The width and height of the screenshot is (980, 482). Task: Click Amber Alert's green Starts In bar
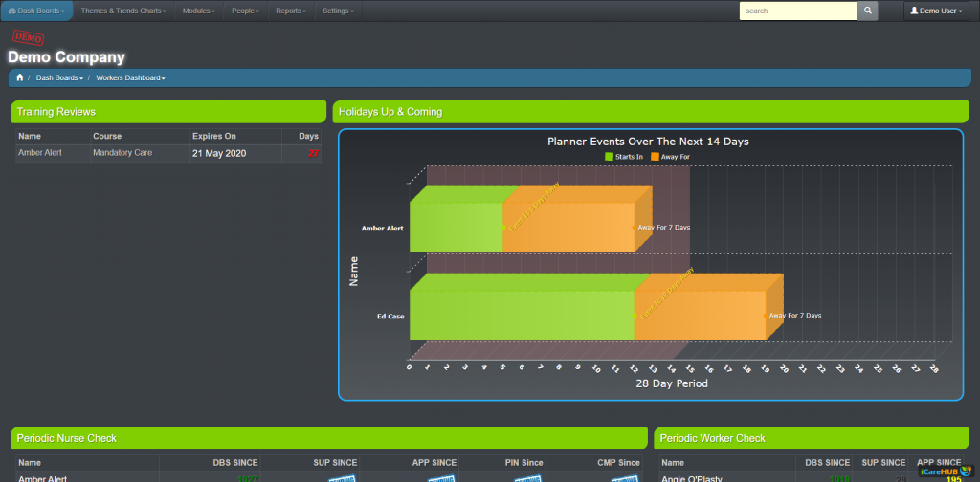[x=457, y=227]
